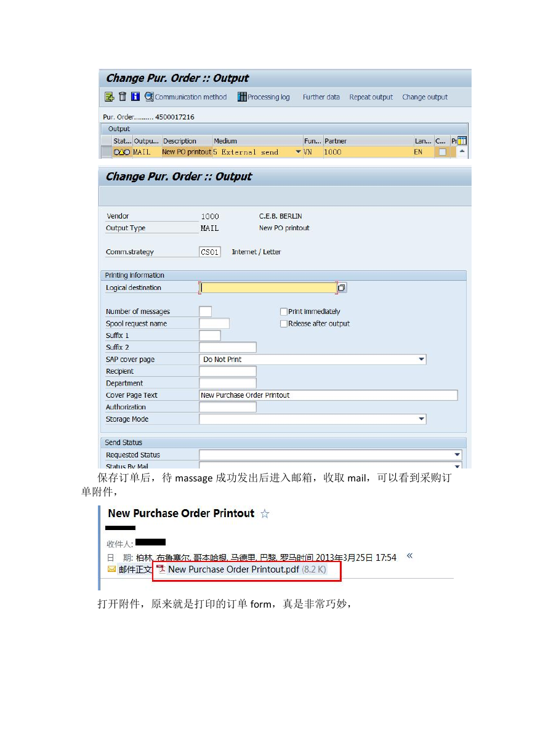Click the Description column header
535x756 pixels.
pyautogui.click(x=187, y=141)
